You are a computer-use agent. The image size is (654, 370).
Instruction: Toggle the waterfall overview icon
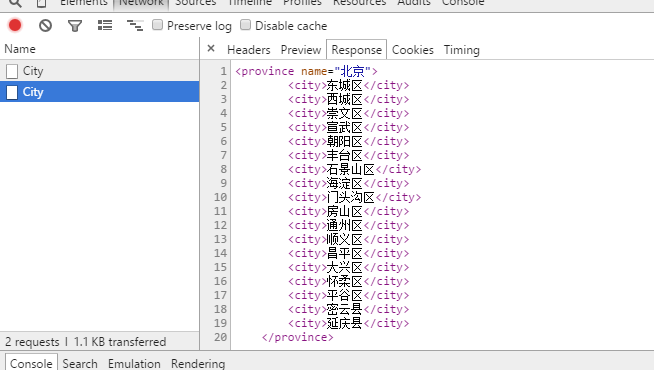click(x=135, y=25)
